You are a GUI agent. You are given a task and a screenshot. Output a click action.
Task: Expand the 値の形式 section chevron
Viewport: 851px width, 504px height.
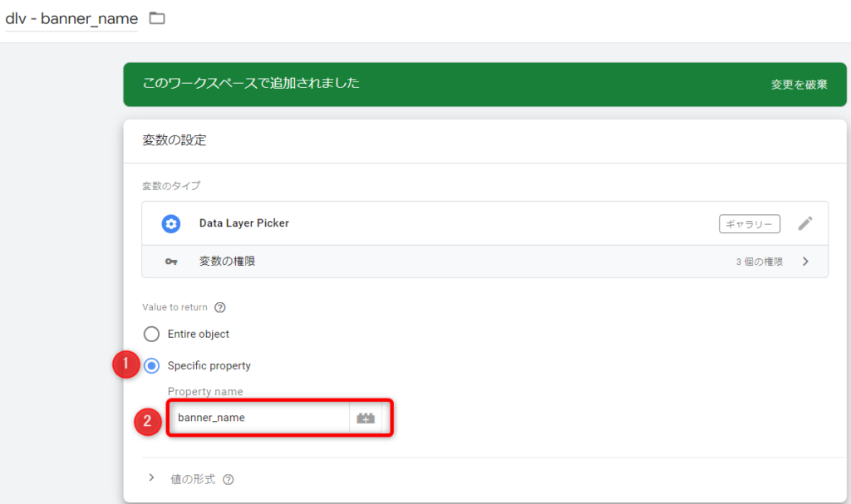pyautogui.click(x=151, y=478)
